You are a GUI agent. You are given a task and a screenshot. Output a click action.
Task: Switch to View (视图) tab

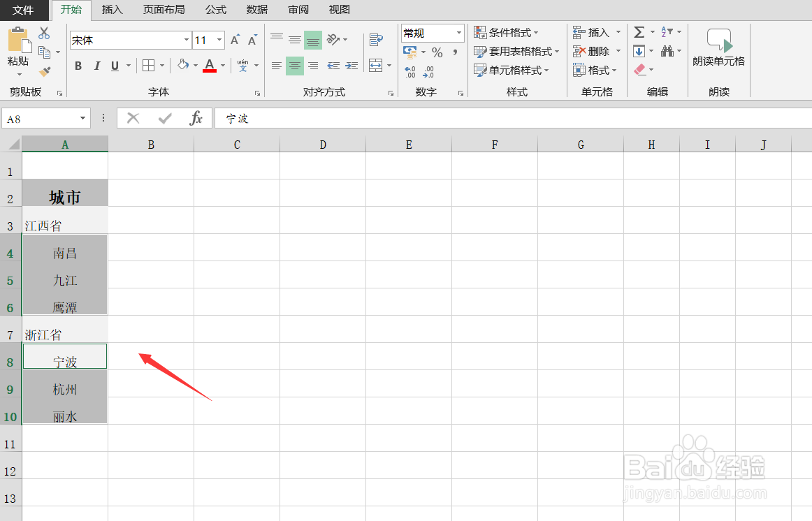tap(339, 9)
